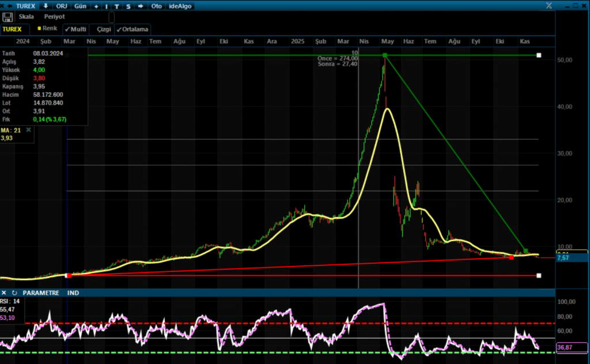Click the ideAlgo button

[x=180, y=6]
